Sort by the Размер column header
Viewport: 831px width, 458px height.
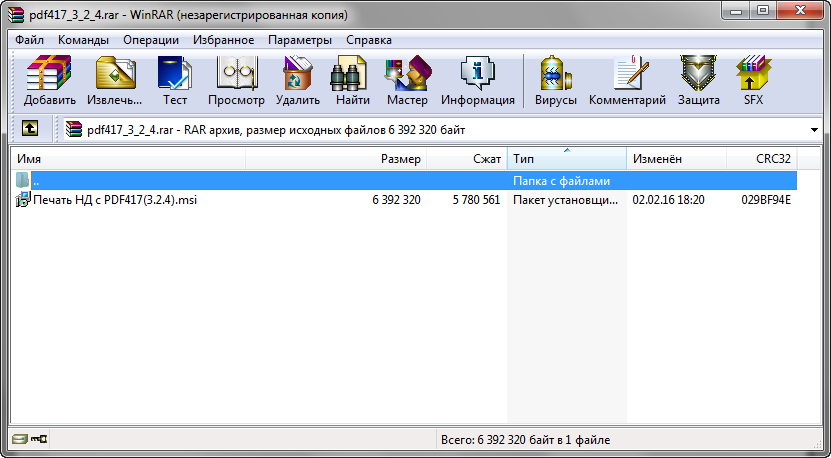(336, 159)
